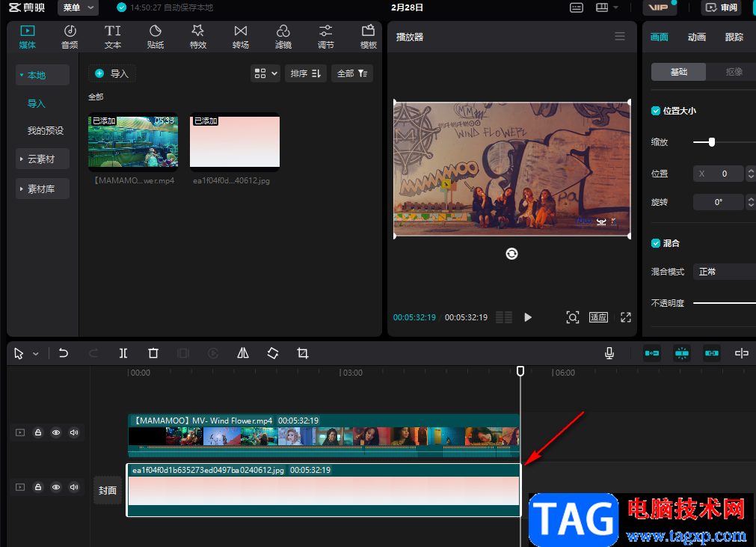This screenshot has width=756, height=547.
Task: Select the MAMAMOO mp4 thumbnail in media library
Action: (x=133, y=141)
